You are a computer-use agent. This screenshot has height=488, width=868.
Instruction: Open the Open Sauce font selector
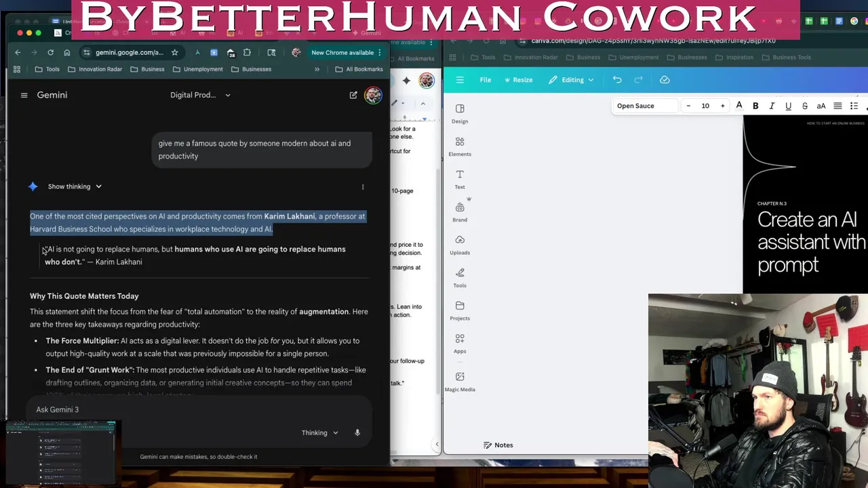tap(644, 106)
